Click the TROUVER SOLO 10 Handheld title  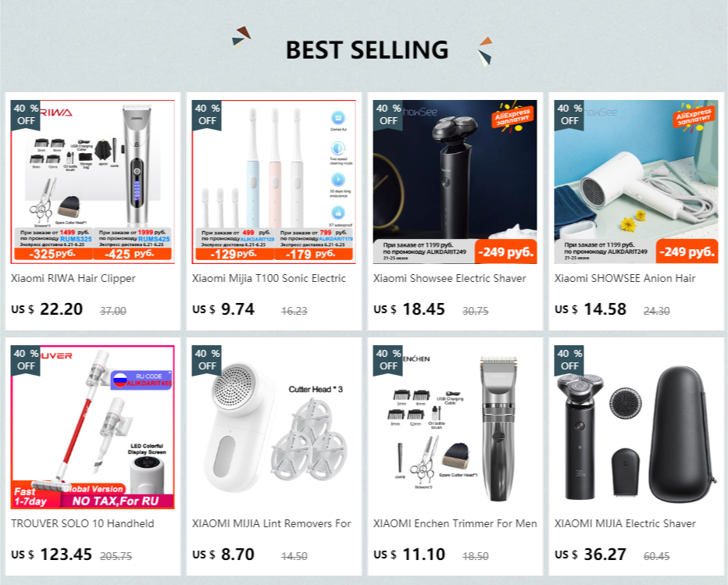[x=83, y=524]
